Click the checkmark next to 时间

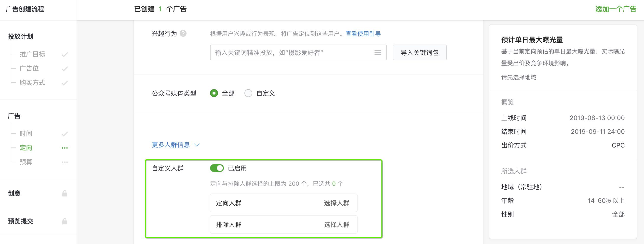(x=65, y=134)
